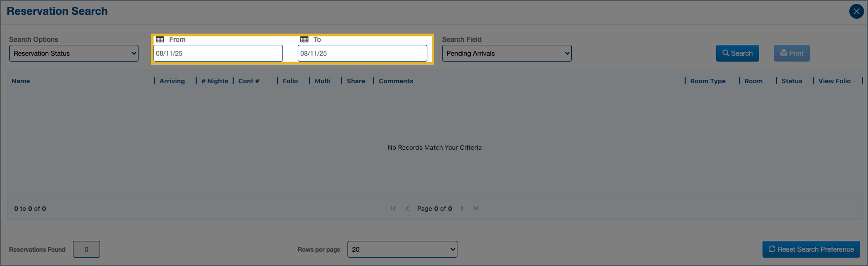Image resolution: width=868 pixels, height=266 pixels.
Task: Go to the previous results page
Action: [x=407, y=208]
